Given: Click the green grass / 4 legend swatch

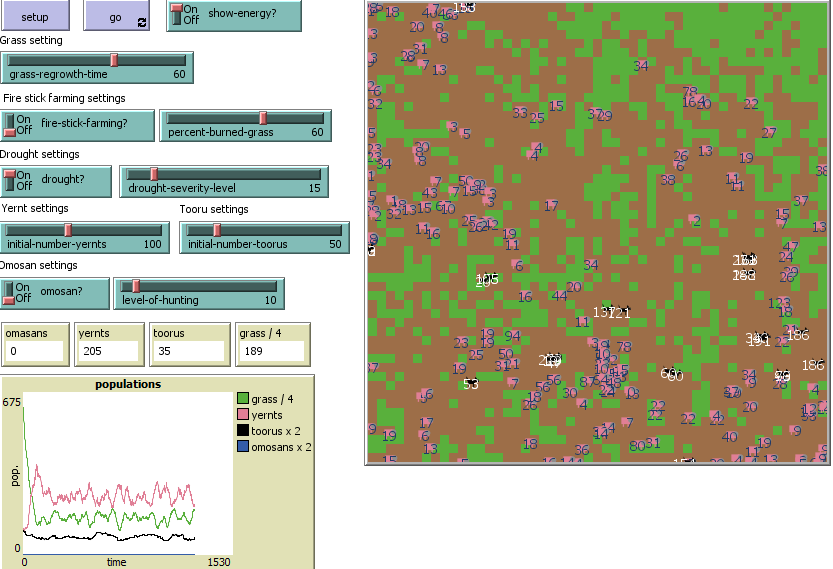Looking at the screenshot, I should (x=243, y=399).
